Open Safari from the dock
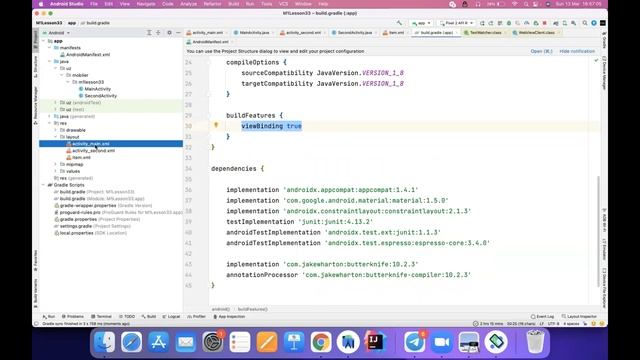 131,342
